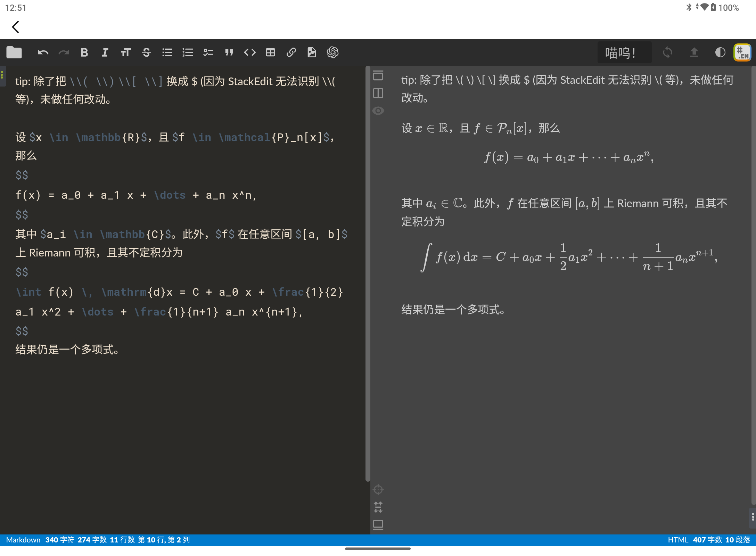Screen dimensions: 756x556
Task: Insert a code block
Action: (x=250, y=52)
